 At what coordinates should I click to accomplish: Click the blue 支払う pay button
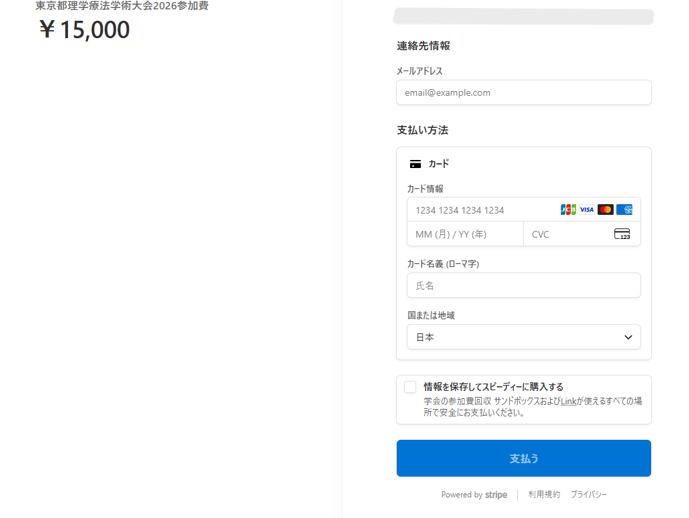pyautogui.click(x=523, y=458)
